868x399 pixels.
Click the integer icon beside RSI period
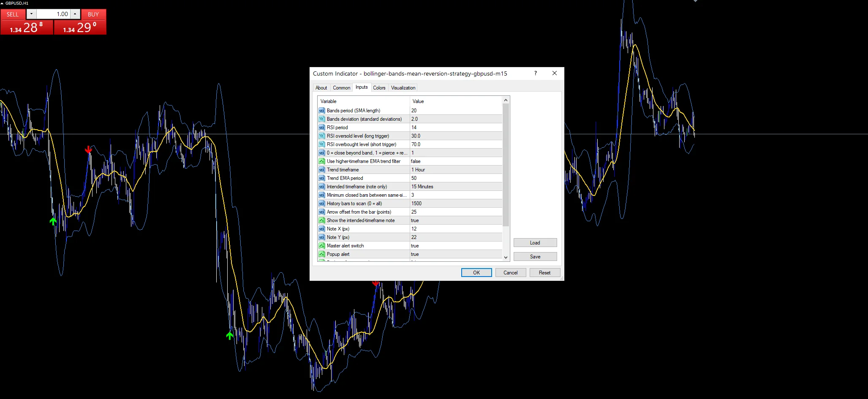point(321,128)
